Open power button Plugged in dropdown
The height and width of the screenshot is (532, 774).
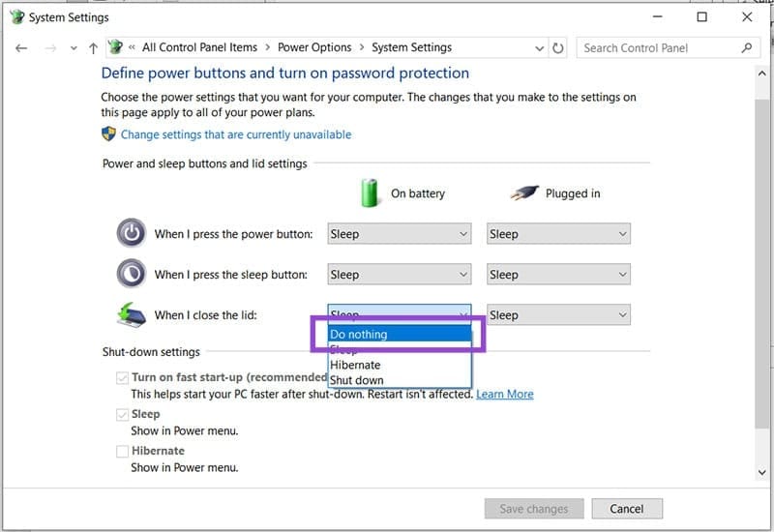coord(558,234)
